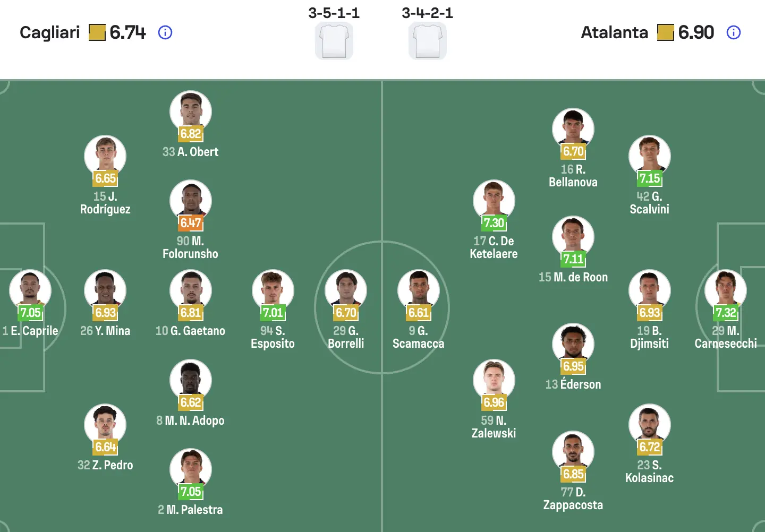
Task: Click Y. Mina's 6.93 rating badge
Action: (x=105, y=312)
